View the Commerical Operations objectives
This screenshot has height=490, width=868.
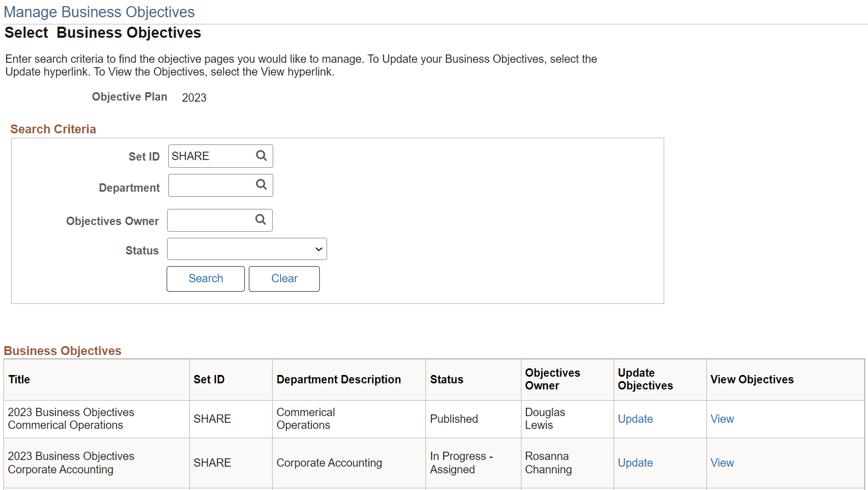point(721,419)
